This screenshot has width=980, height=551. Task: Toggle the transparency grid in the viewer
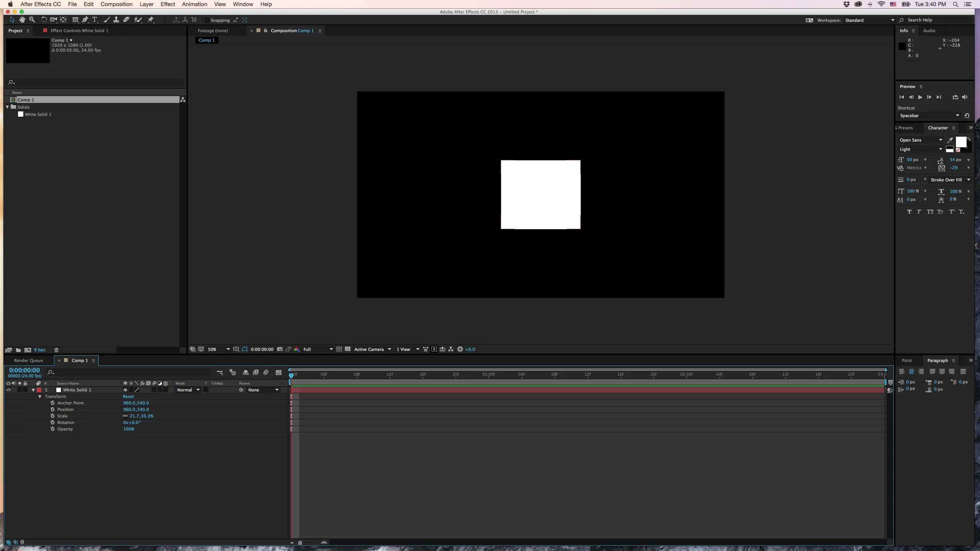click(x=347, y=349)
